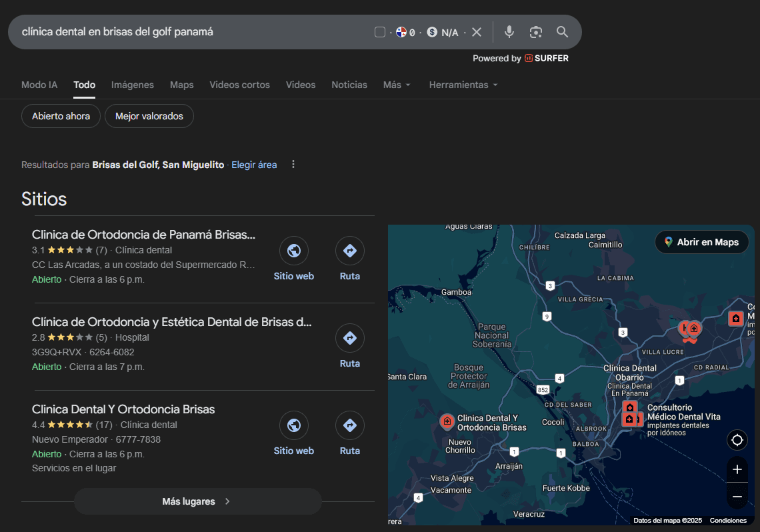Start voice search with the microphone icon

pyautogui.click(x=509, y=32)
